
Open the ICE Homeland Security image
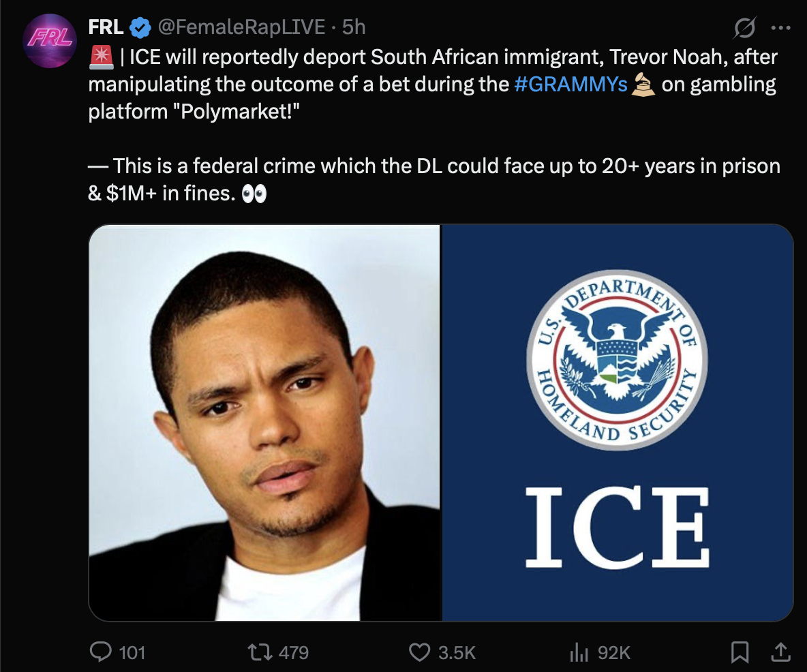[x=618, y=423]
